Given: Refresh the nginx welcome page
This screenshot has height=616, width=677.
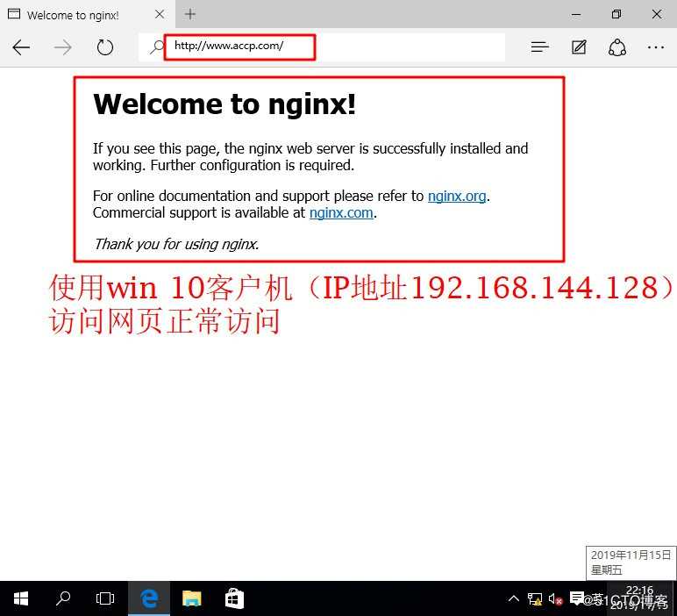Looking at the screenshot, I should click(105, 47).
